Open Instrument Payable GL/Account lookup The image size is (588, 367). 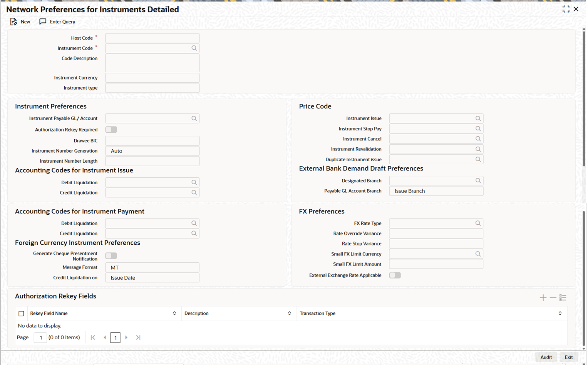[x=194, y=118]
